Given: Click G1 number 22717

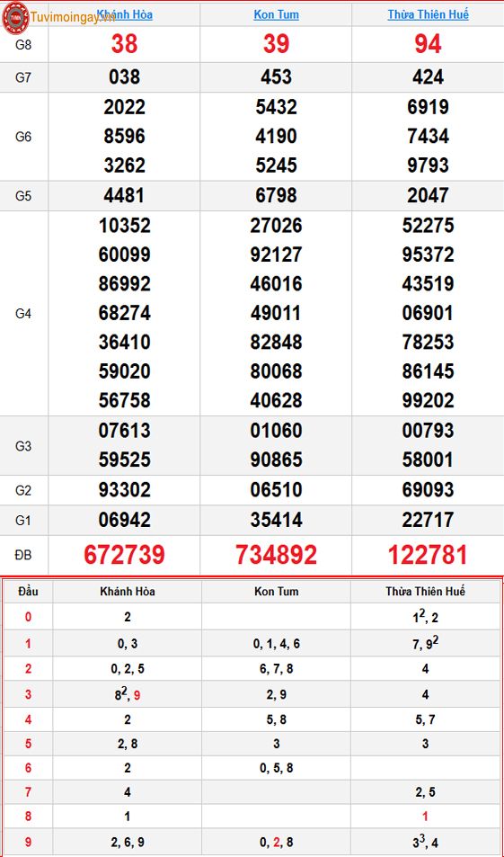Looking at the screenshot, I should tap(429, 520).
